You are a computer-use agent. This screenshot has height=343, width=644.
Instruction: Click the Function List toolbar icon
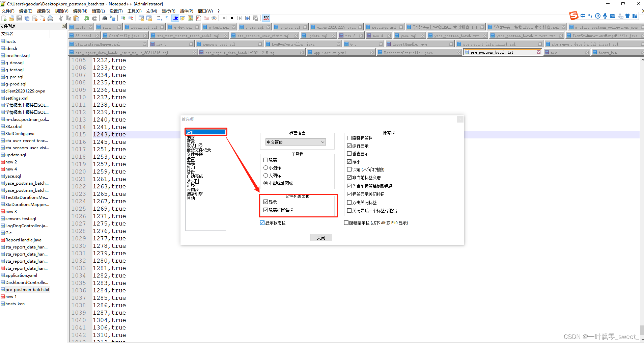coord(198,18)
